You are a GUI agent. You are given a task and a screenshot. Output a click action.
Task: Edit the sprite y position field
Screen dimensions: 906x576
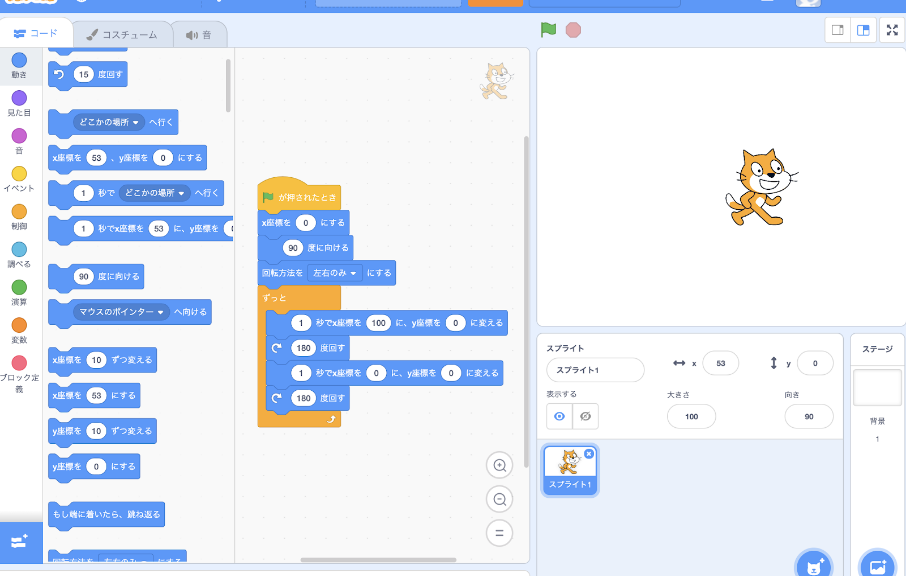coord(815,363)
